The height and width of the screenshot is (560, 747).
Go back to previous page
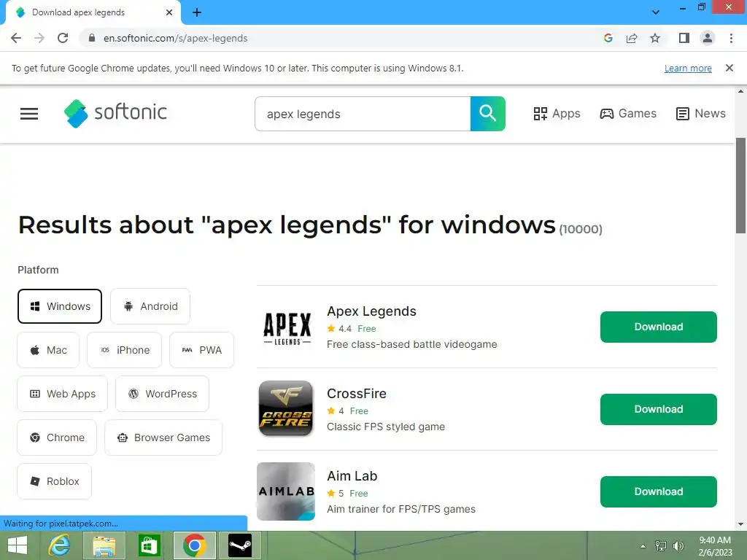click(x=16, y=38)
